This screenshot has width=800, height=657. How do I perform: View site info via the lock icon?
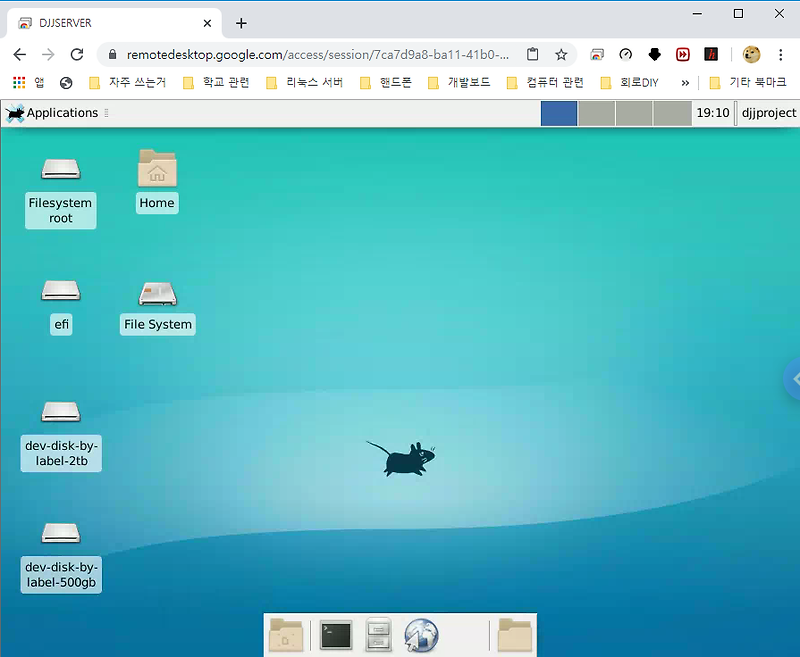[x=113, y=55]
